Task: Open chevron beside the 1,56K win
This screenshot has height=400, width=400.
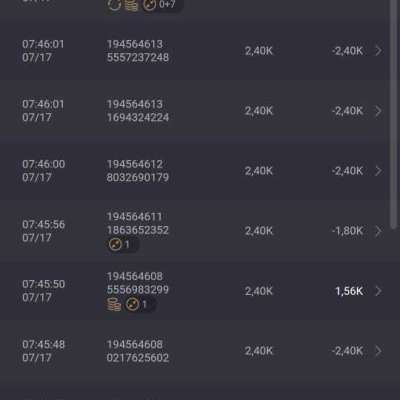Action: (378, 291)
